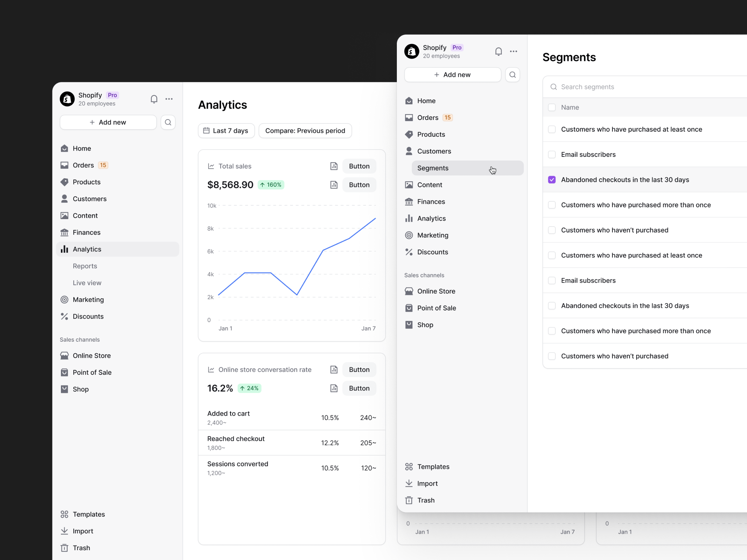Uncheck Abandoned checkouts in the last 30 days
This screenshot has width=747, height=560.
(552, 180)
